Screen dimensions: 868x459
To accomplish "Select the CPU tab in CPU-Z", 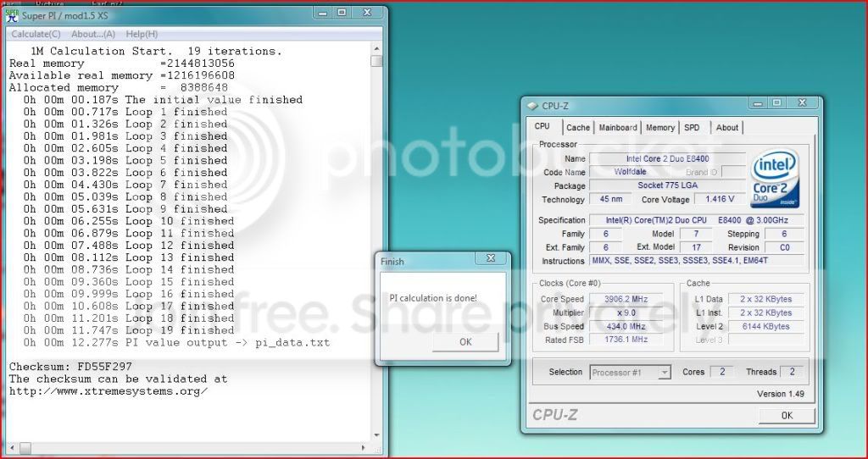I will coord(542,127).
